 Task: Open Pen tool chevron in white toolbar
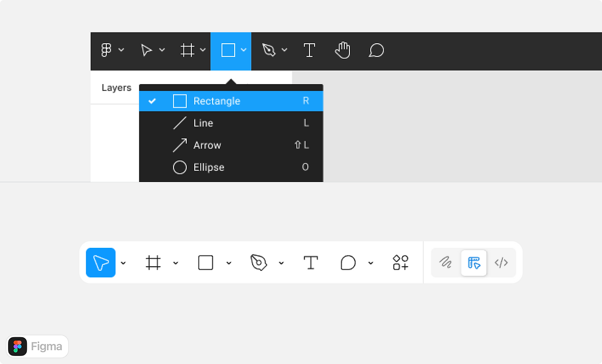pos(281,263)
